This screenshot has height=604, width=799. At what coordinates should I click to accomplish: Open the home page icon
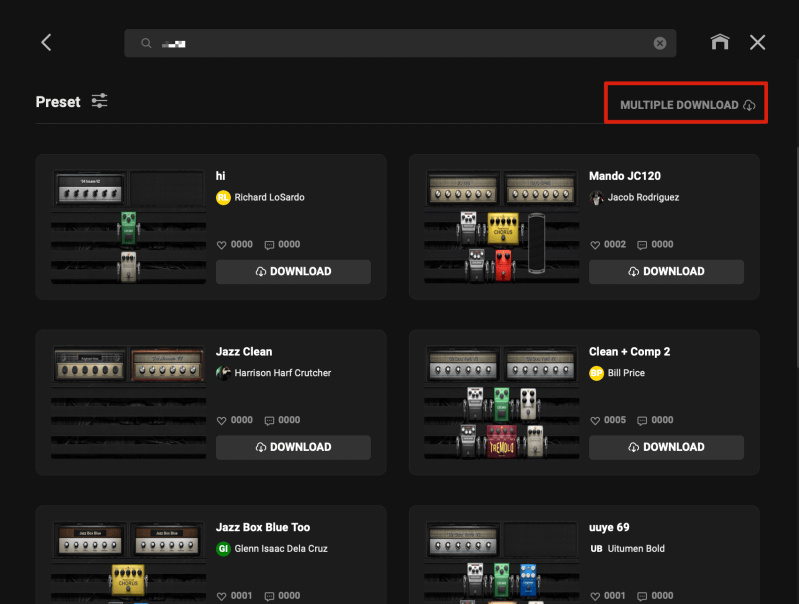(x=720, y=42)
